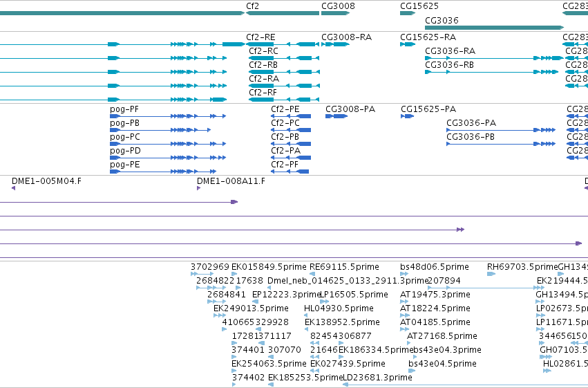
Task: Open the RE69115.5prime EST label
Action: [x=344, y=267]
